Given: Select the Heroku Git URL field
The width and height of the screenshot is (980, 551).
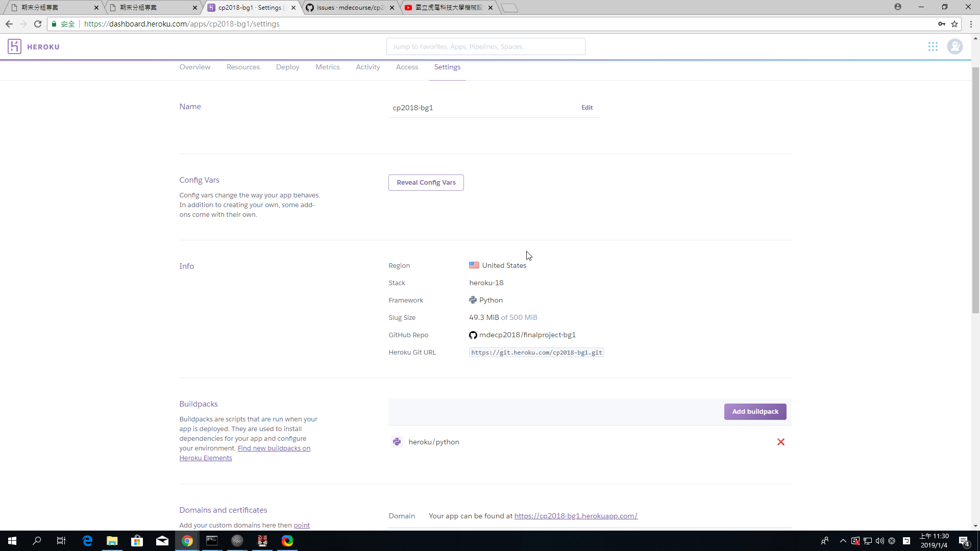Looking at the screenshot, I should (536, 353).
